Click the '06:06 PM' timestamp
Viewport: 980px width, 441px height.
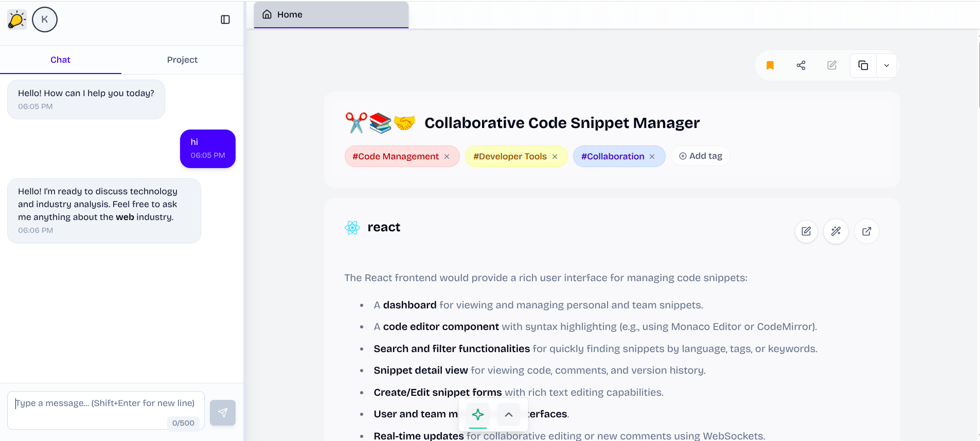tap(35, 230)
